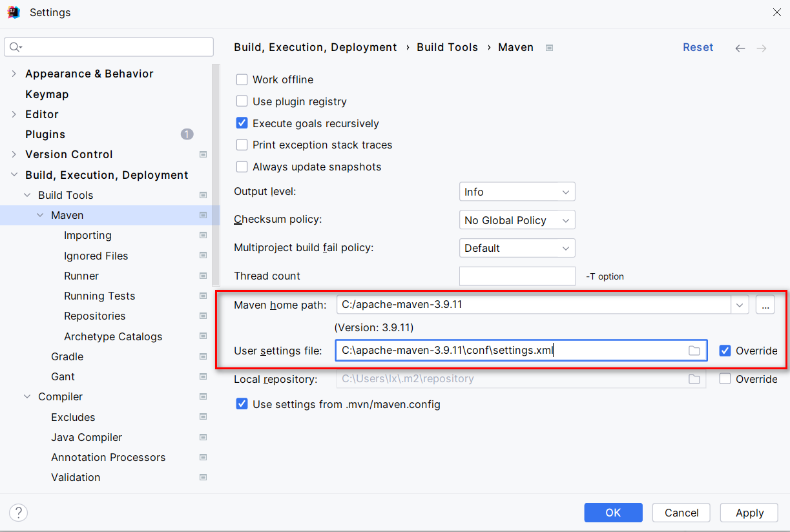Collapse the Compiler tree node

pos(27,396)
